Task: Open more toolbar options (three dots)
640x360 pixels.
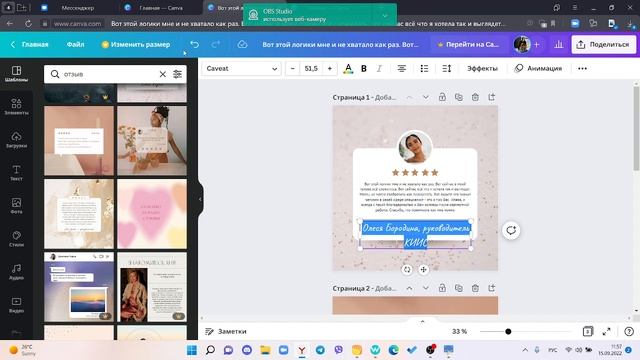Action: [582, 69]
